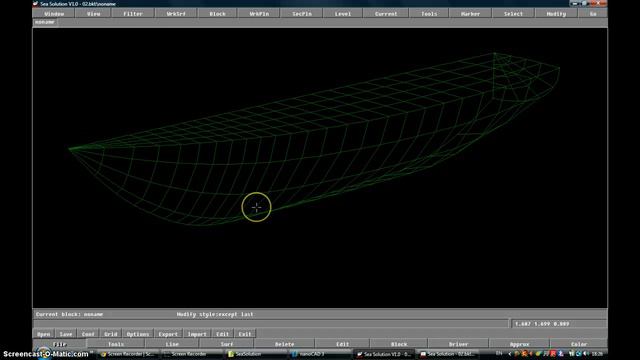Click the 'Modify style:except last' status text
Viewport: 640px width, 360px height.
(215, 314)
